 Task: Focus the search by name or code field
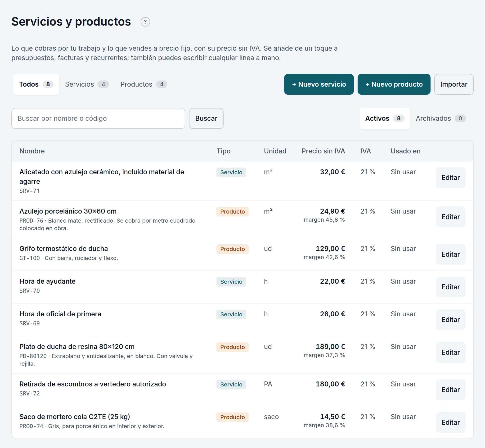click(x=98, y=118)
